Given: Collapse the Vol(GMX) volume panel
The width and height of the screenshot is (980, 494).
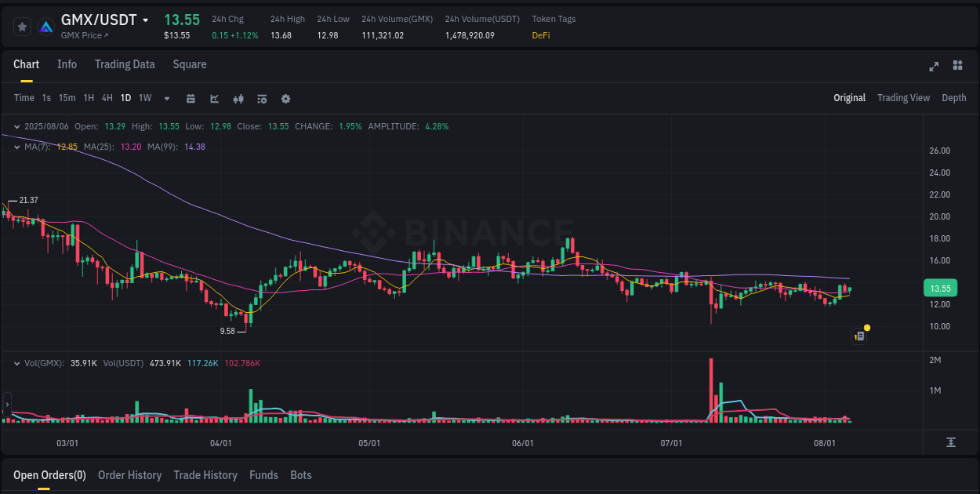Looking at the screenshot, I should tap(17, 363).
